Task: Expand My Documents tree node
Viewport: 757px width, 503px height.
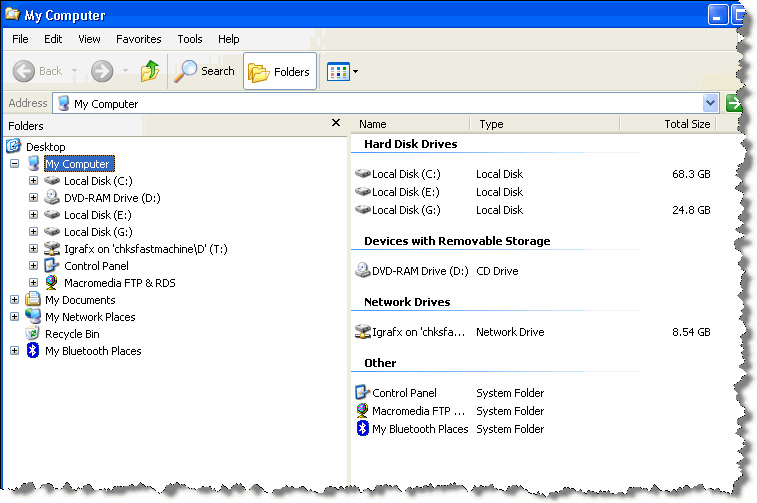Action: [x=14, y=300]
